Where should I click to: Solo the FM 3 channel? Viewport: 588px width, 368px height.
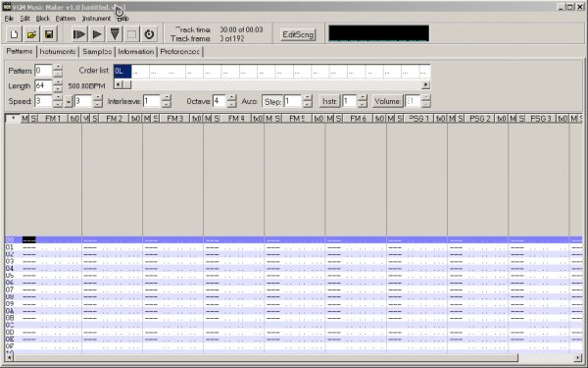(x=155, y=119)
